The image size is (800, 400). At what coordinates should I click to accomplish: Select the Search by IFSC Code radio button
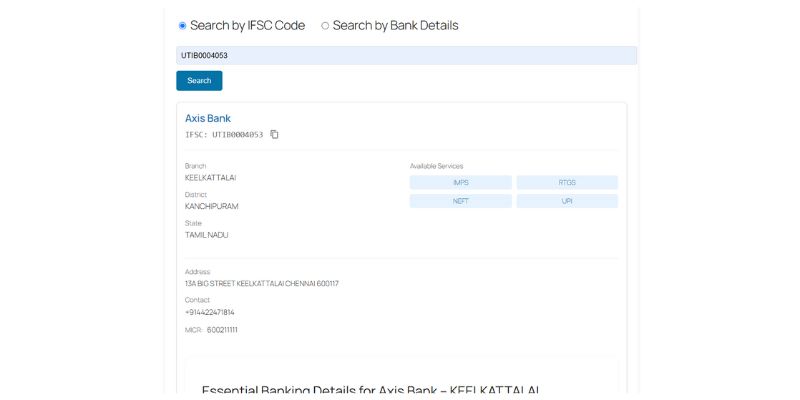point(182,26)
